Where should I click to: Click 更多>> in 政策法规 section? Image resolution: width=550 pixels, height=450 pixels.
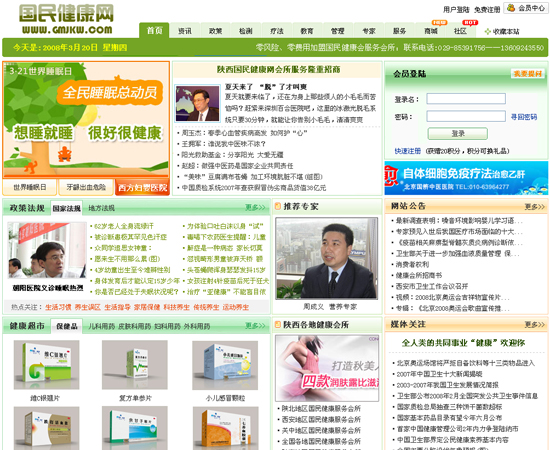click(255, 207)
